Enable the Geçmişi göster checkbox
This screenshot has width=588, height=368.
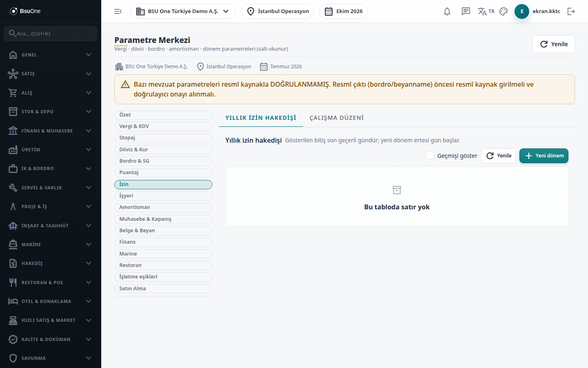pos(430,155)
